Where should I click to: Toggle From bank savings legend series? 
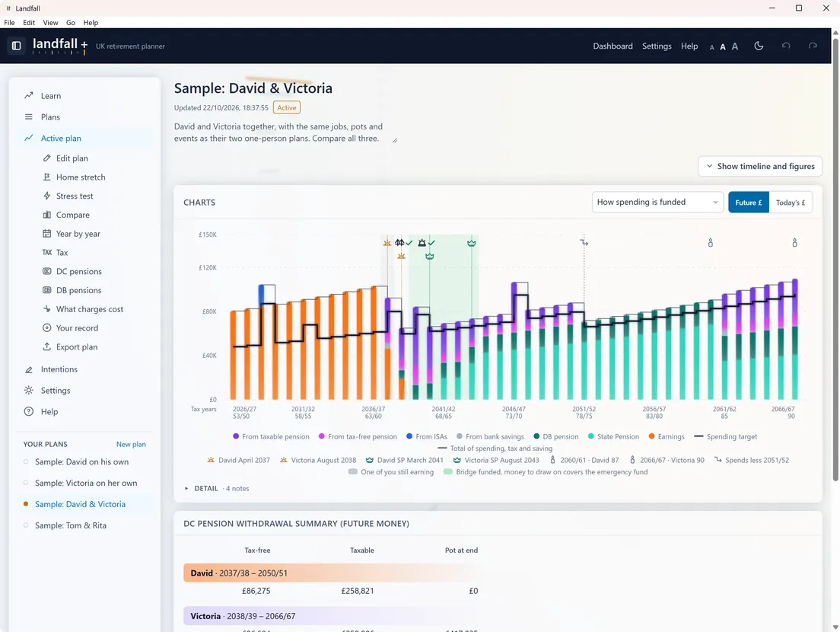coord(490,436)
